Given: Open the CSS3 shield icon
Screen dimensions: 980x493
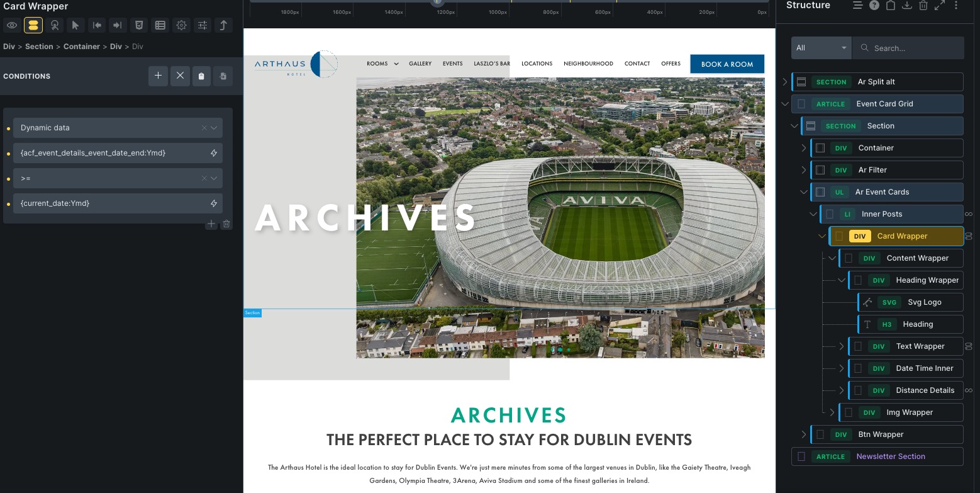Looking at the screenshot, I should tap(139, 25).
